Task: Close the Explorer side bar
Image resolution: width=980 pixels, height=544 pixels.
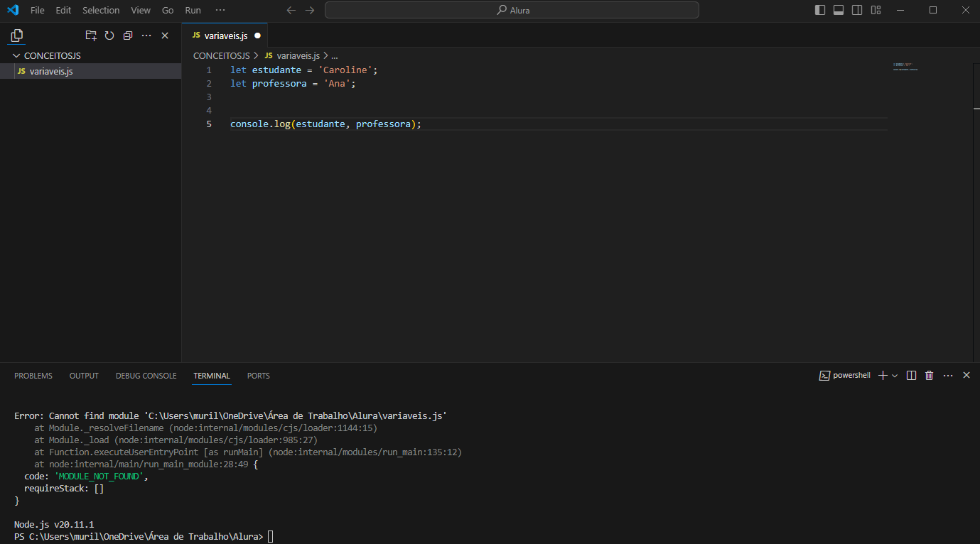Action: pyautogui.click(x=165, y=36)
